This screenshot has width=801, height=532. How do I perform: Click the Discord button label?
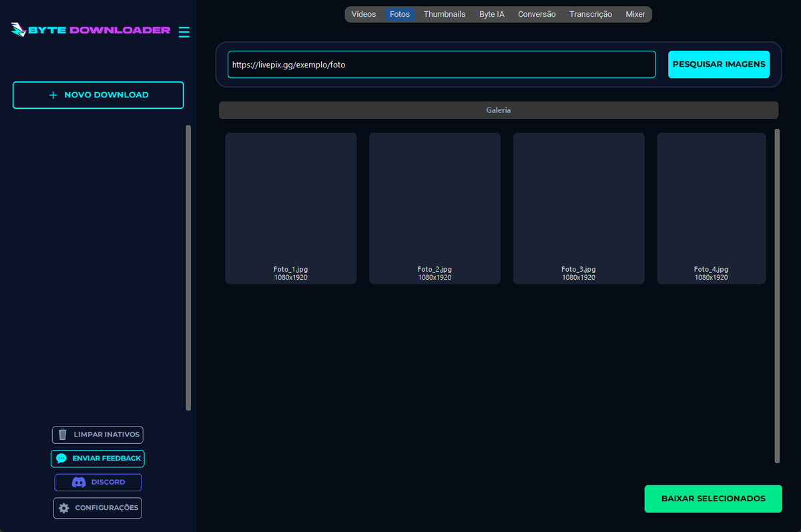click(x=108, y=483)
